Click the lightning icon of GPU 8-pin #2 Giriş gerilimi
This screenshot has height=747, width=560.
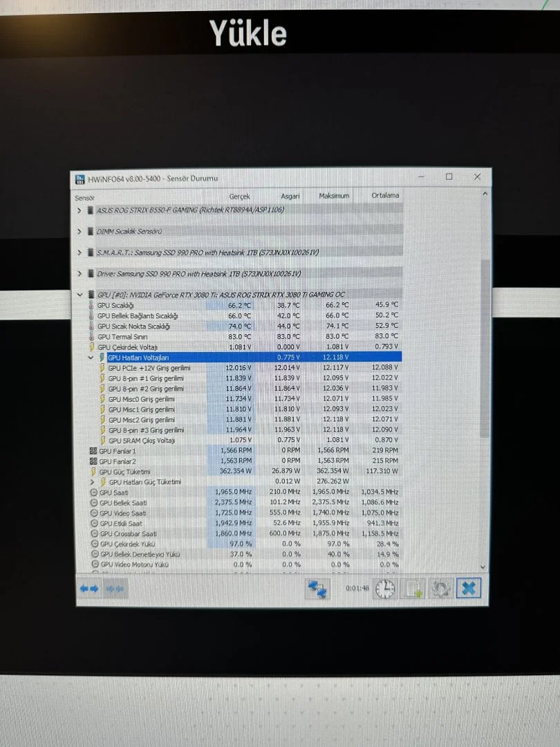pyautogui.click(x=102, y=389)
